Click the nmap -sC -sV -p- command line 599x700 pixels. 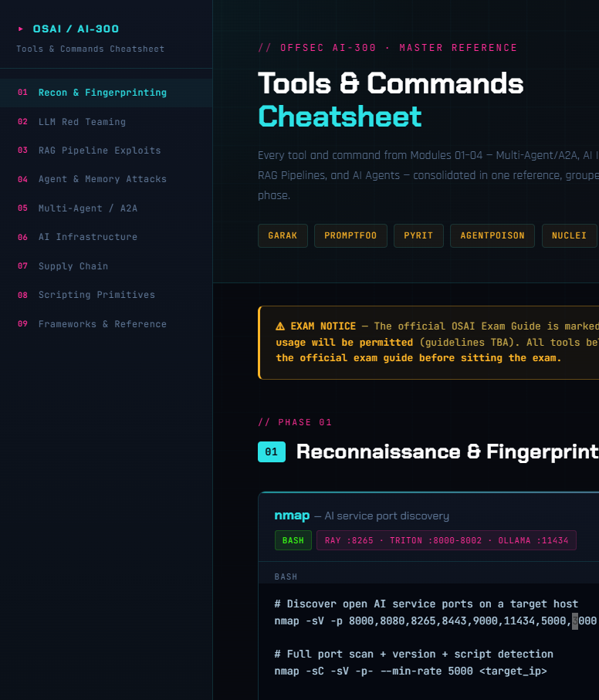411,671
